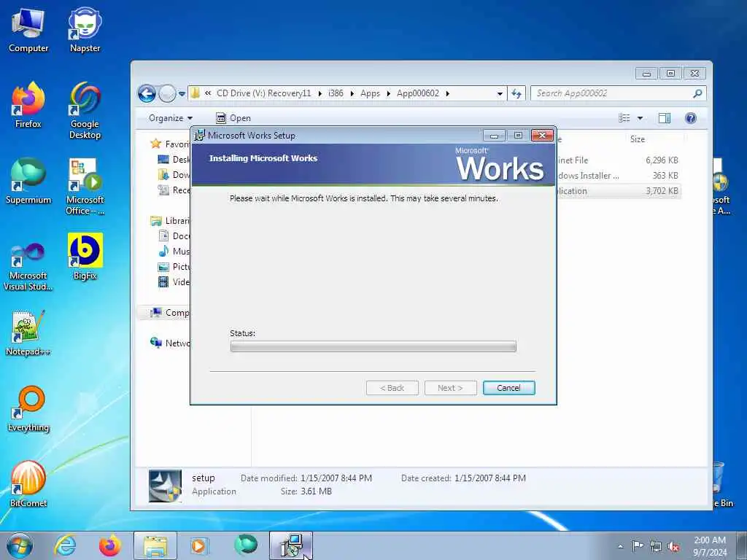This screenshot has width=747, height=560.
Task: Open the address bar history dropdown
Action: pyautogui.click(x=500, y=94)
